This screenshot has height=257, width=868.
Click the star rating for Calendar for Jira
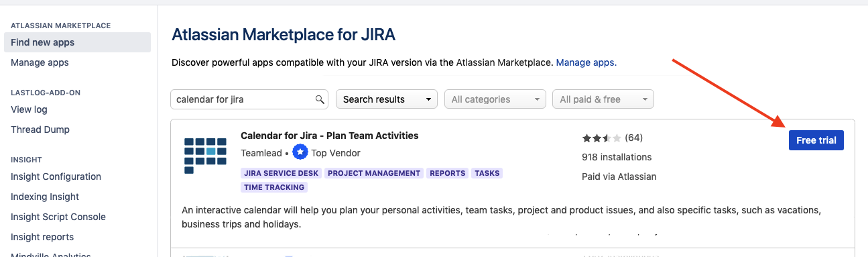tap(601, 138)
